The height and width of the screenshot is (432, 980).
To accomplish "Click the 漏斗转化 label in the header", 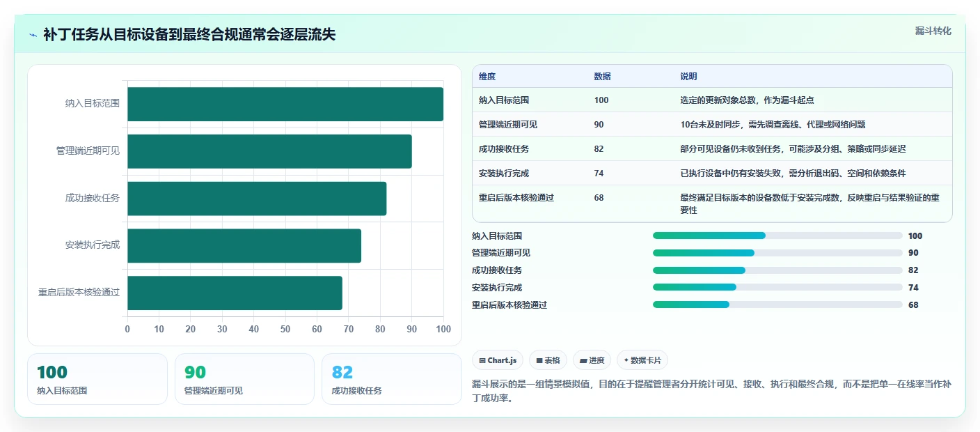I will (x=933, y=31).
